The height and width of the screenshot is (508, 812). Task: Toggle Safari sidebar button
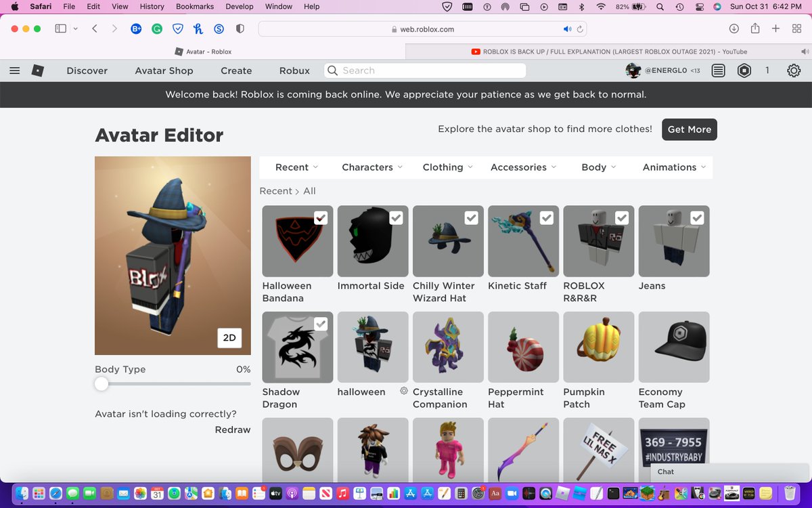click(x=60, y=28)
